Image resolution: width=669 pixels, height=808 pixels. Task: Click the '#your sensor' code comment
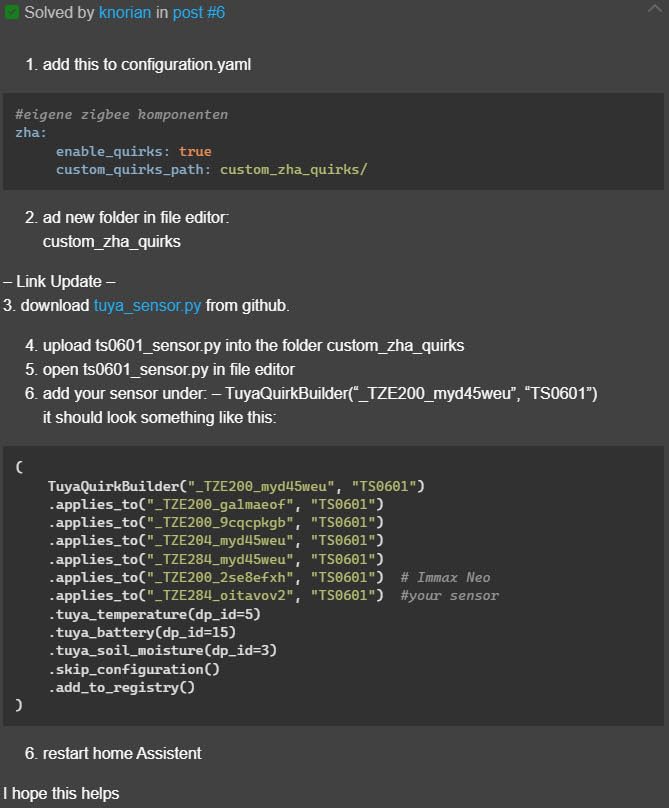(449, 595)
